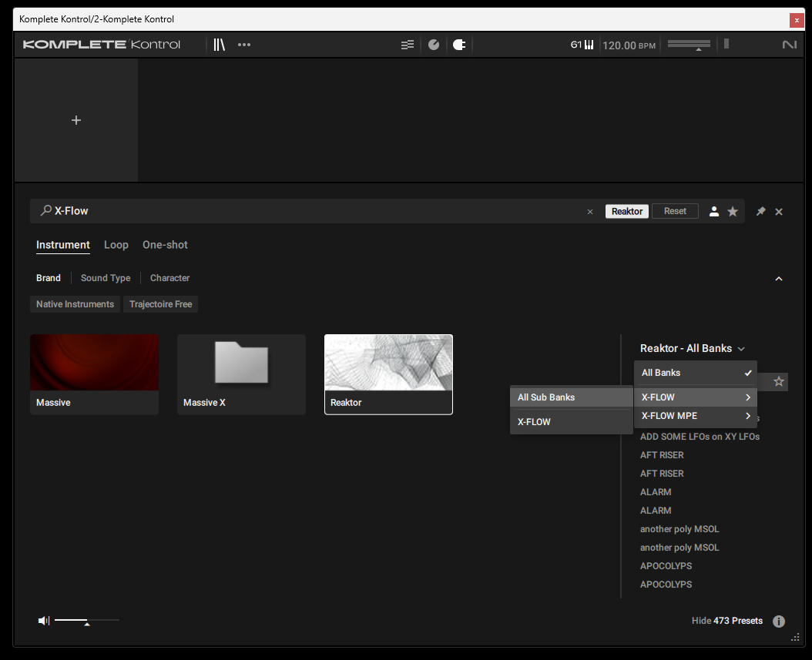Select the Reaktor product tile
Viewport: 812px width, 660px height.
coord(388,374)
